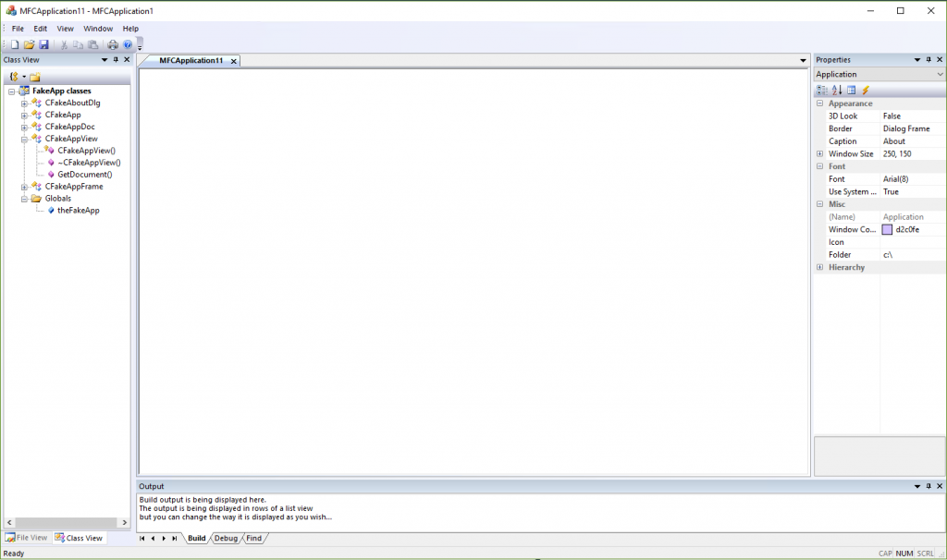Expand the CFakeApp class node
947x560 pixels.
coord(24,116)
